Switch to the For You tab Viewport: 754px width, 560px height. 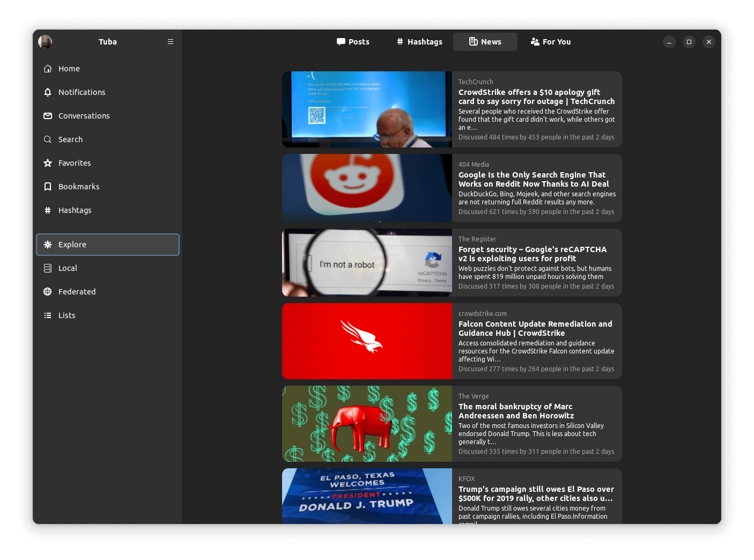(551, 42)
